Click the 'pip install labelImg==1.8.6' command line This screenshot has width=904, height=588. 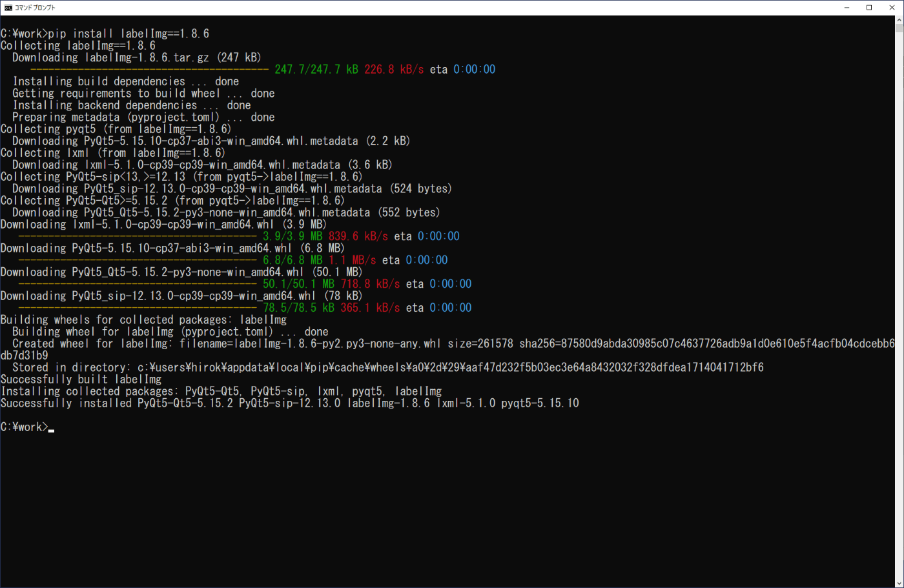105,34
